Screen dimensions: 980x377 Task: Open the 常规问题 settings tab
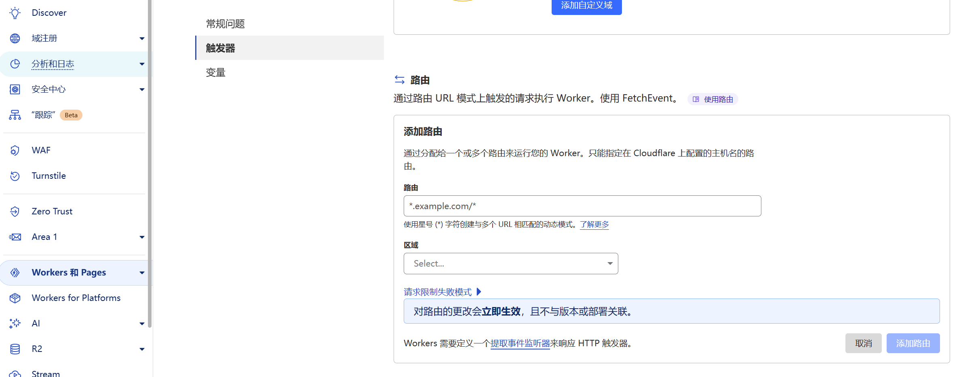click(x=226, y=24)
